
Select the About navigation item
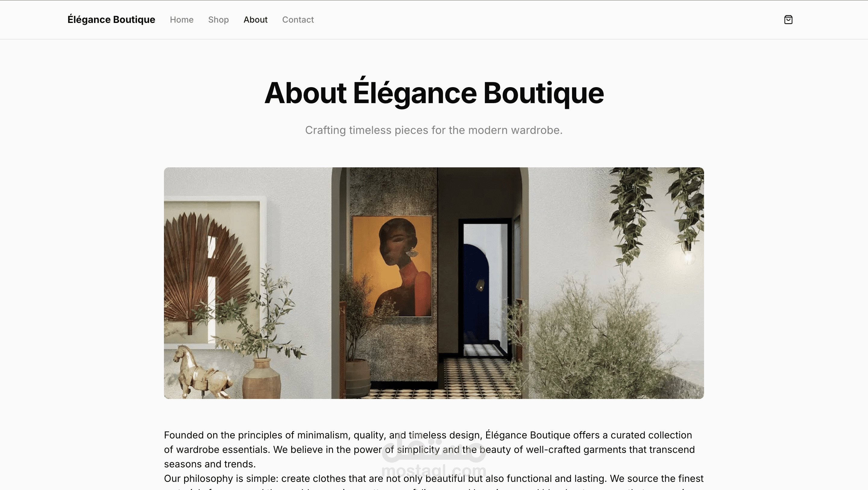pyautogui.click(x=255, y=20)
